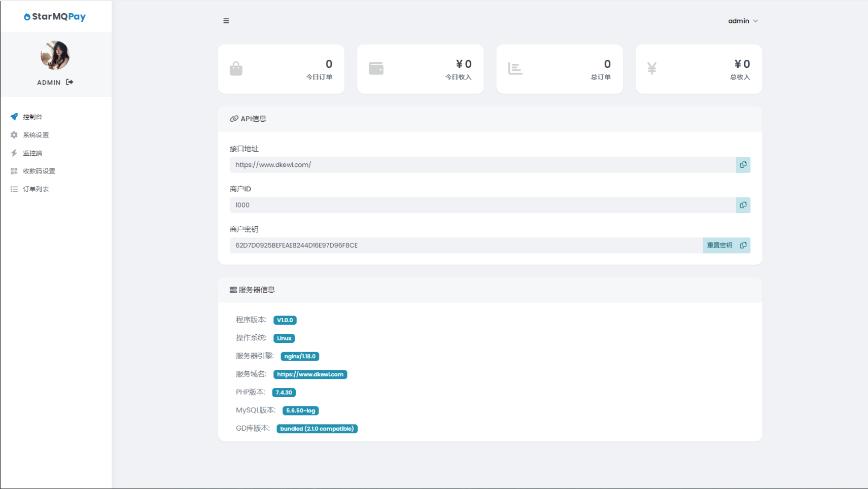Copy the API interface address
This screenshot has height=489, width=868.
click(x=743, y=165)
